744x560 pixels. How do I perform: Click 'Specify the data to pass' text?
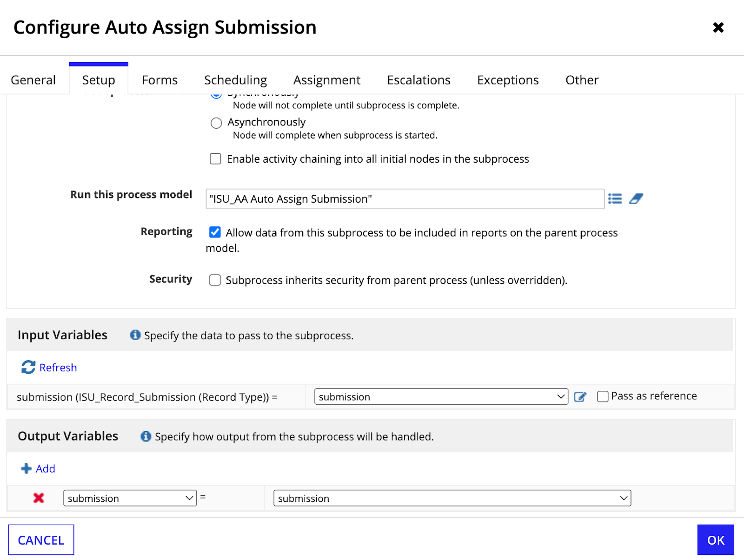pos(249,336)
